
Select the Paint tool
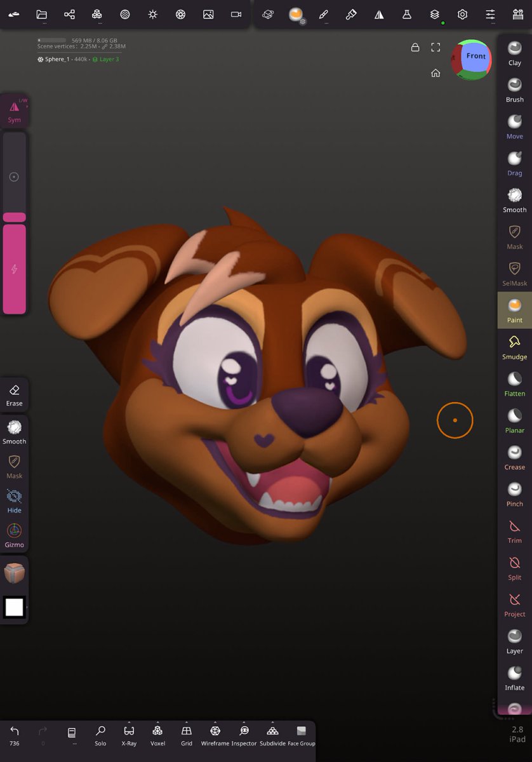point(515,311)
